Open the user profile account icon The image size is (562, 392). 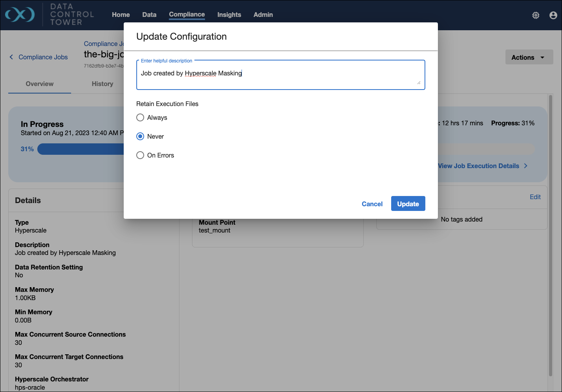click(553, 15)
